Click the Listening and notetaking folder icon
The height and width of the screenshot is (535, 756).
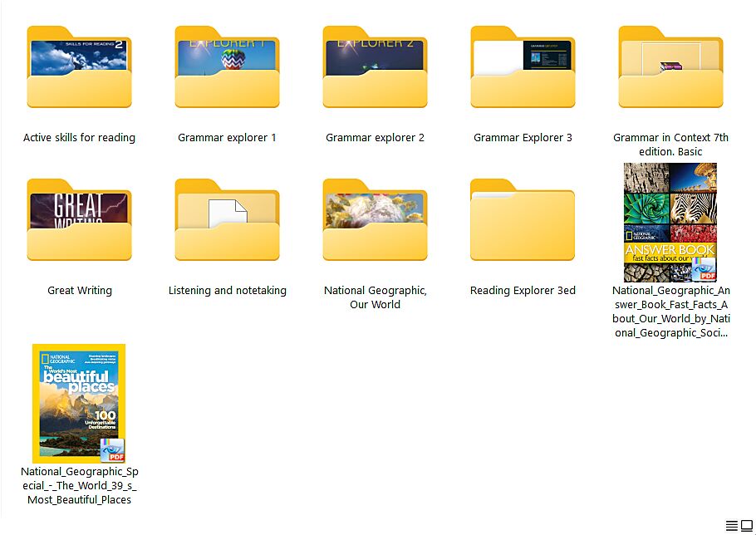(227, 222)
